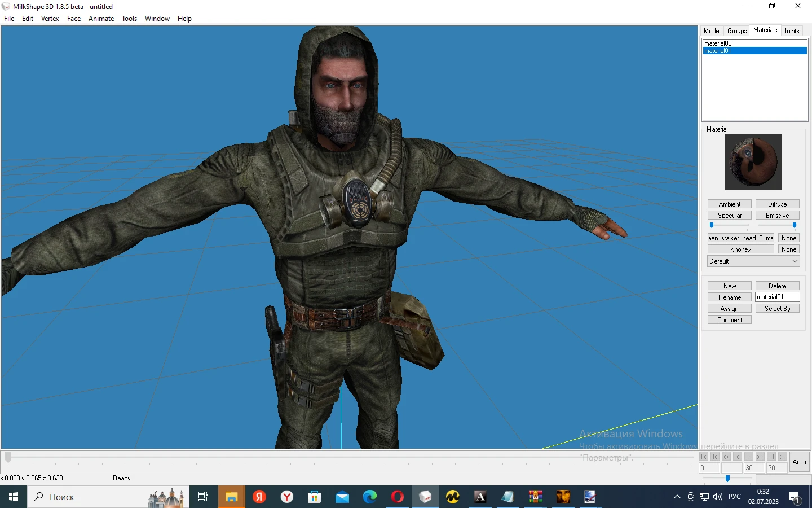Open the Animate menu

coord(101,19)
